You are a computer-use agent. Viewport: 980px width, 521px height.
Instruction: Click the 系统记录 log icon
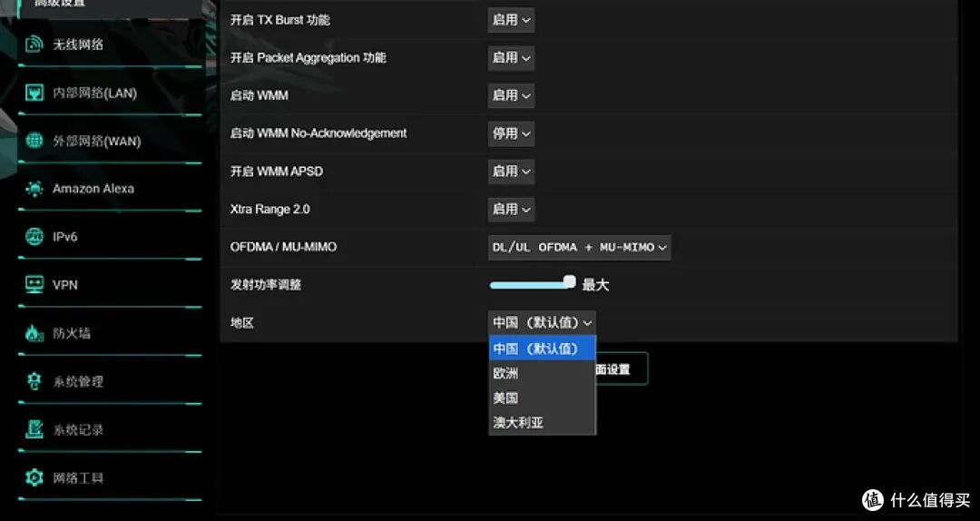tap(34, 429)
